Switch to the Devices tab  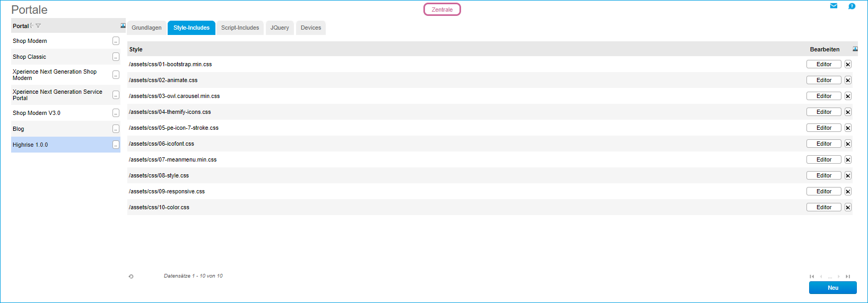311,28
